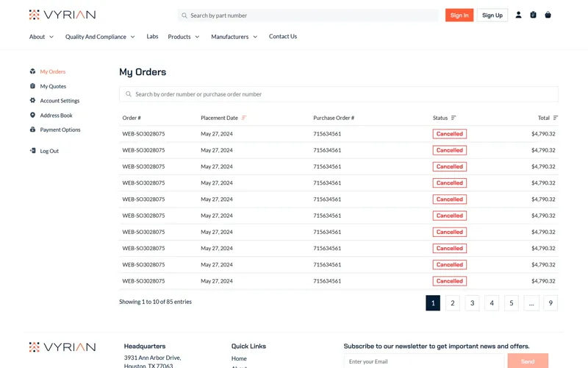Viewport: 588px width, 368px height.
Task: Click the My Quotes clipboard icon
Action: pyautogui.click(x=32, y=86)
